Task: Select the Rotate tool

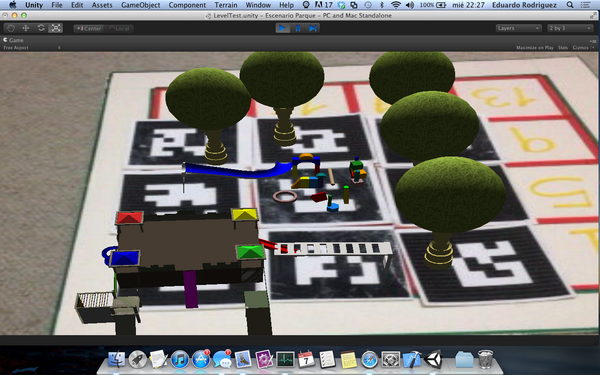Action: coord(41,28)
